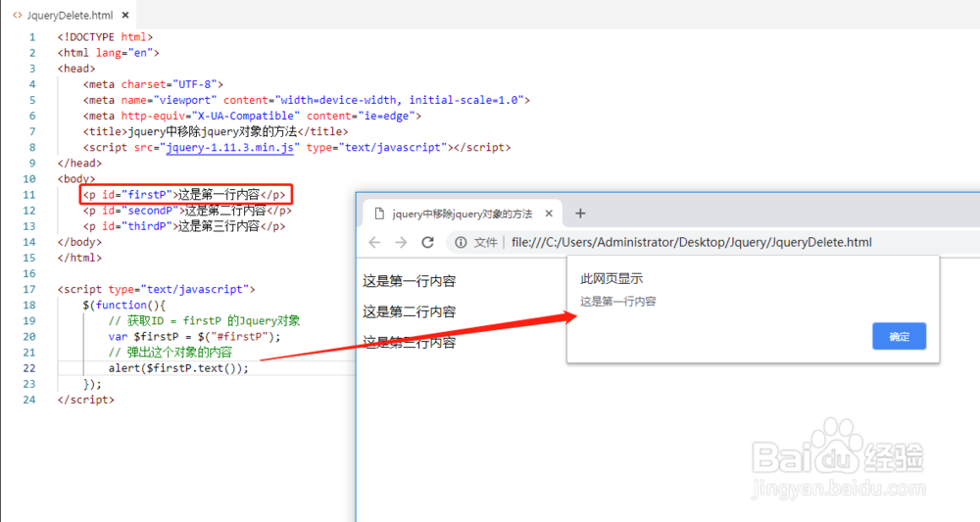Click the p id="secondP" code line
The height and width of the screenshot is (522, 980).
pyautogui.click(x=187, y=211)
